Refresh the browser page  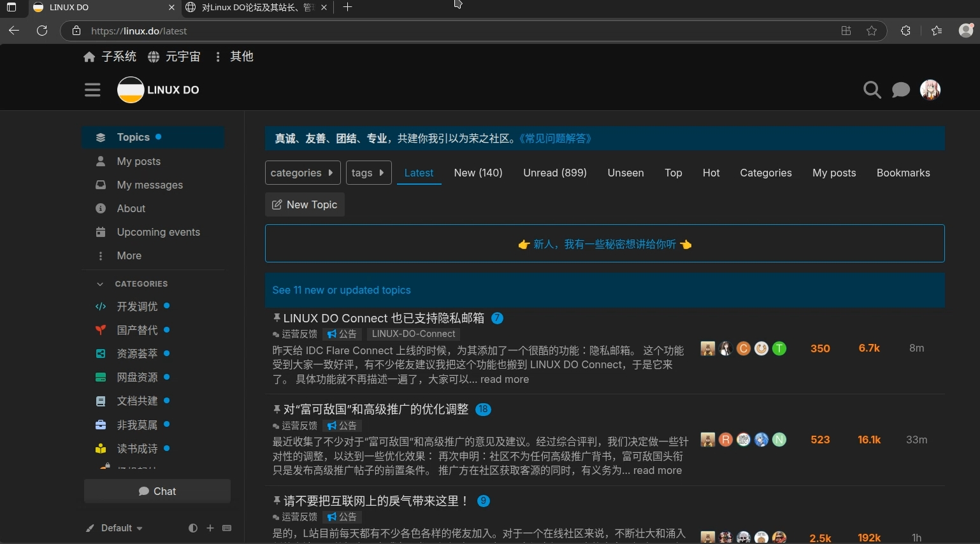click(x=42, y=31)
